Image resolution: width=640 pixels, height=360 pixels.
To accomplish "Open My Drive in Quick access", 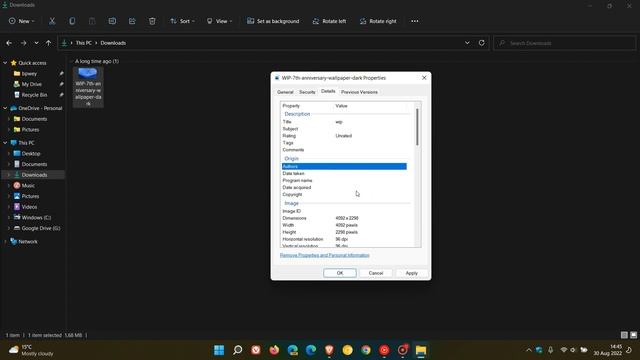I will 31,84.
